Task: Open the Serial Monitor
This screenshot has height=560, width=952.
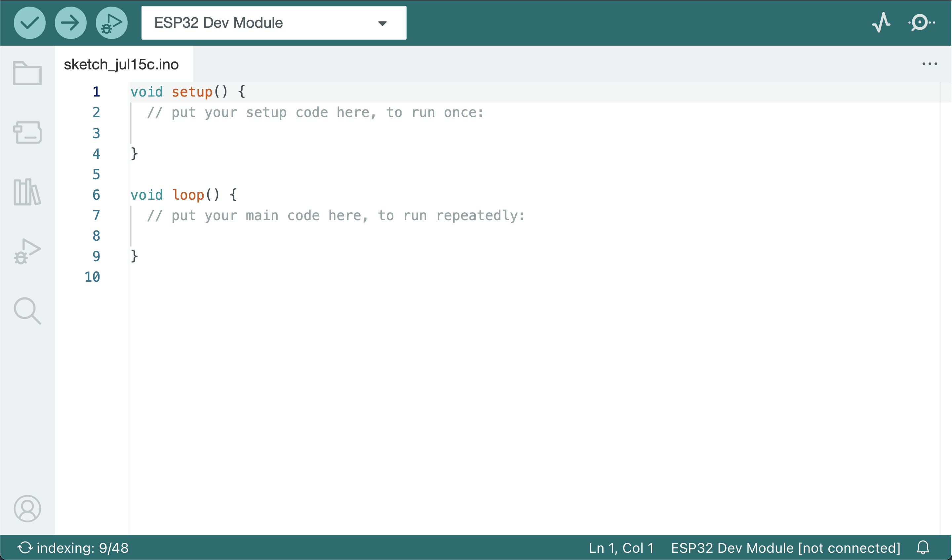Action: [922, 23]
